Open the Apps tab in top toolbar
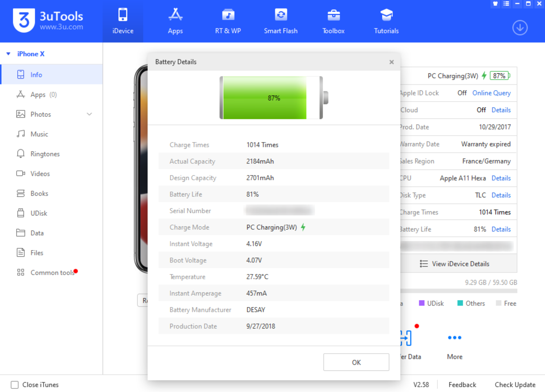 pyautogui.click(x=175, y=21)
